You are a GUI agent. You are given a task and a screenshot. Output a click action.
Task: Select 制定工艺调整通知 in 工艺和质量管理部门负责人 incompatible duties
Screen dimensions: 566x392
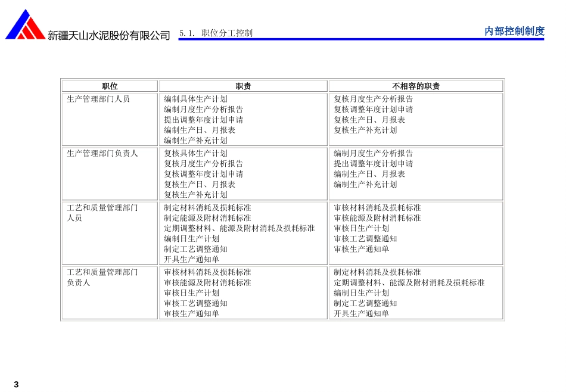pyautogui.click(x=365, y=303)
